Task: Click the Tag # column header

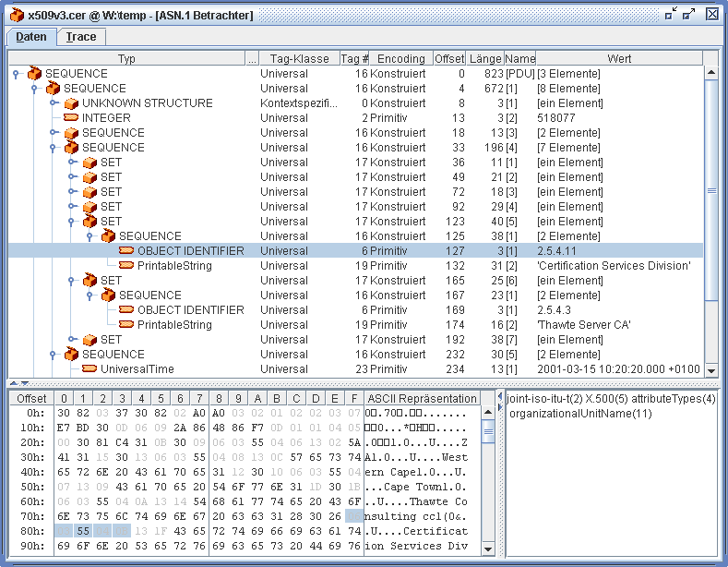Action: 354,58
